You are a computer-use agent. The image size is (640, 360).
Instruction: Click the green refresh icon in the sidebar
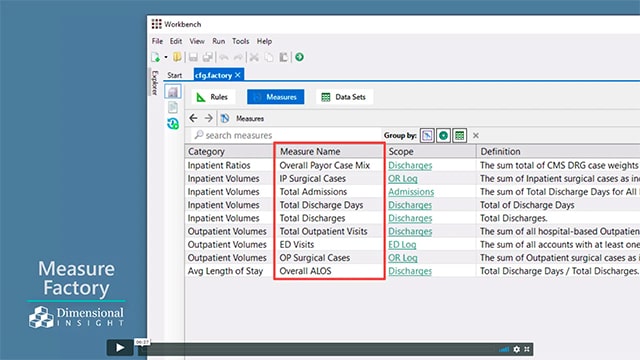coord(173,123)
